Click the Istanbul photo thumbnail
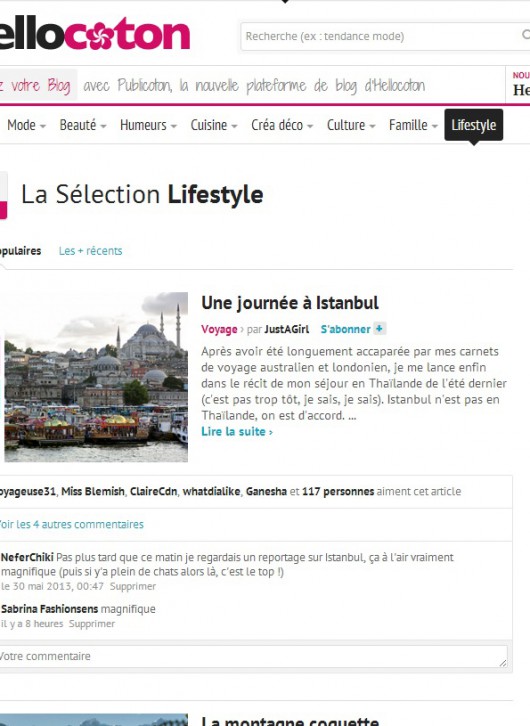530x726 pixels. [x=96, y=377]
